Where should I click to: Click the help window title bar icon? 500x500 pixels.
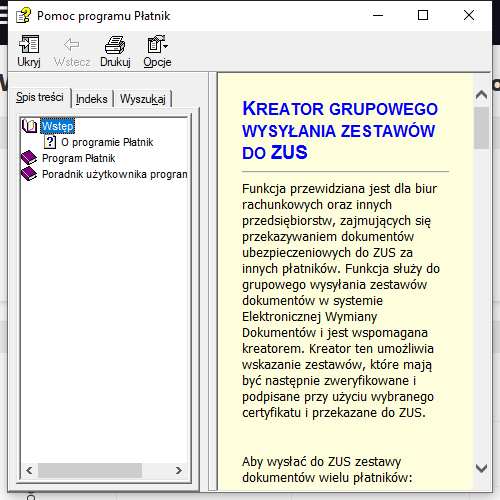coord(23,15)
